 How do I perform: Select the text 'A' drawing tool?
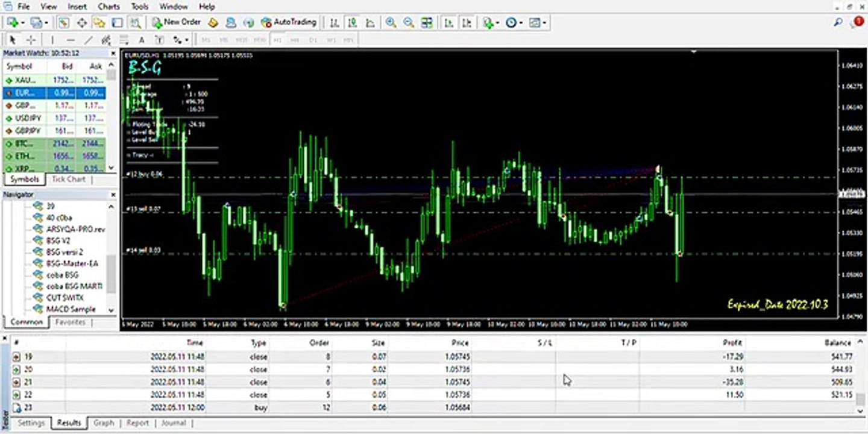point(142,40)
